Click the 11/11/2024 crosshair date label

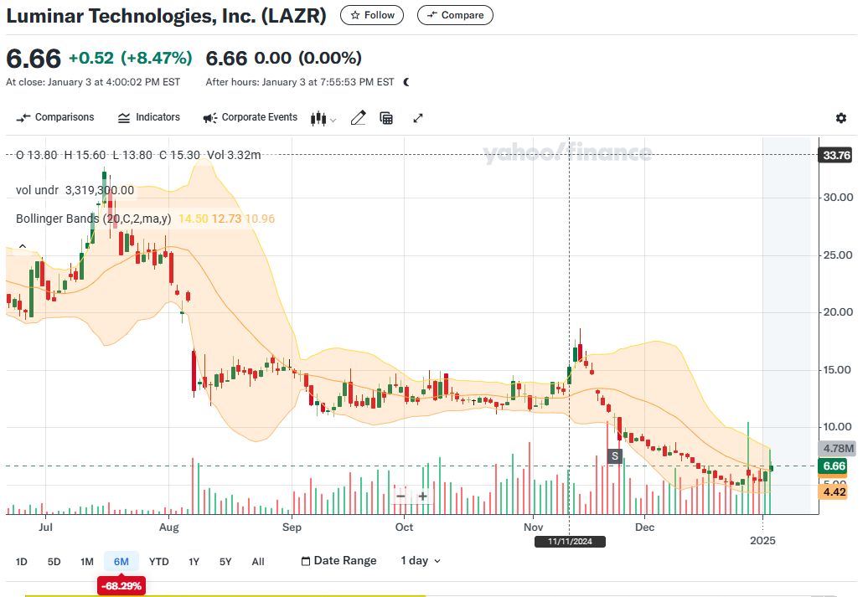click(570, 542)
